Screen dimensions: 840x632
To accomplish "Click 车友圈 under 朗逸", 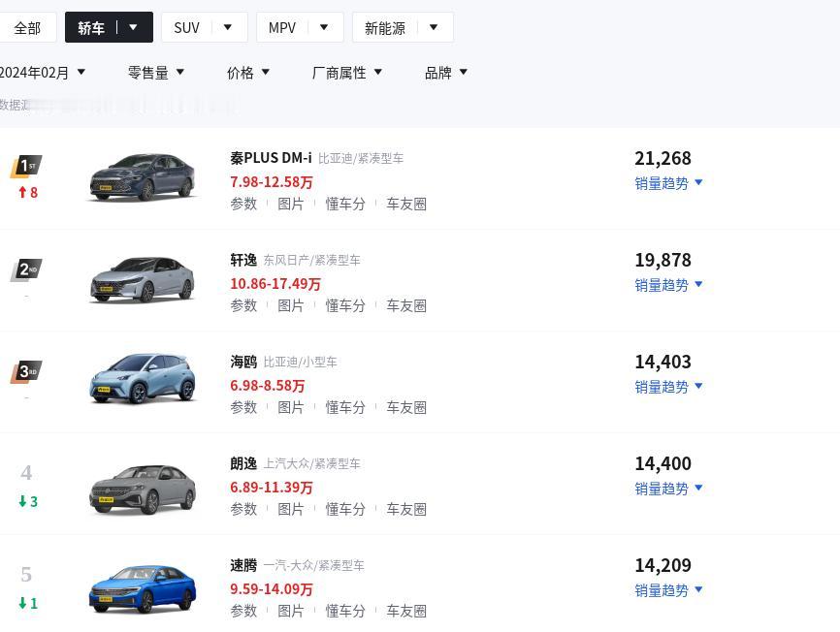I will click(x=406, y=509).
